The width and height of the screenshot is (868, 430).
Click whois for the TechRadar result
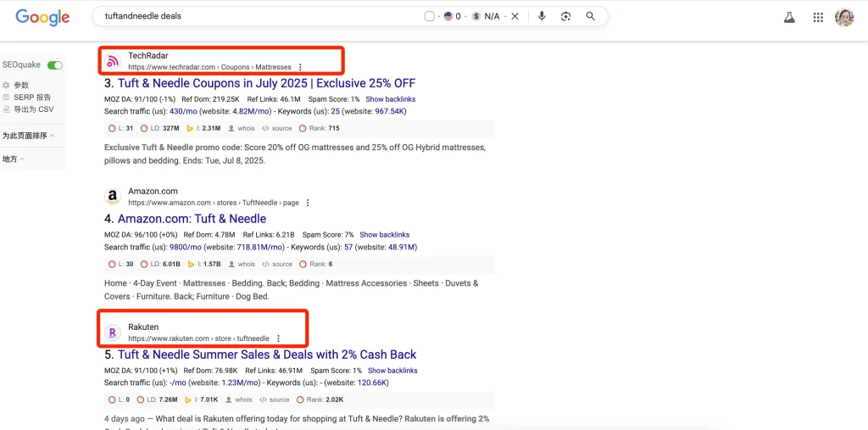(x=242, y=129)
